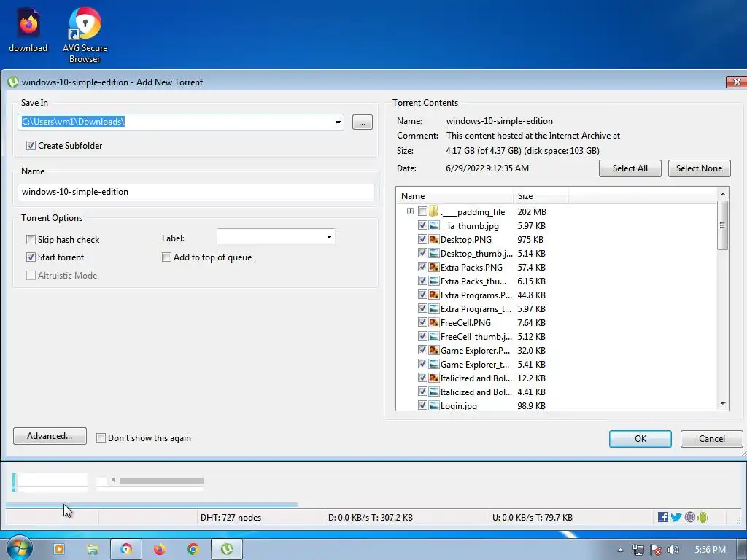Click Select All files button

point(630,168)
